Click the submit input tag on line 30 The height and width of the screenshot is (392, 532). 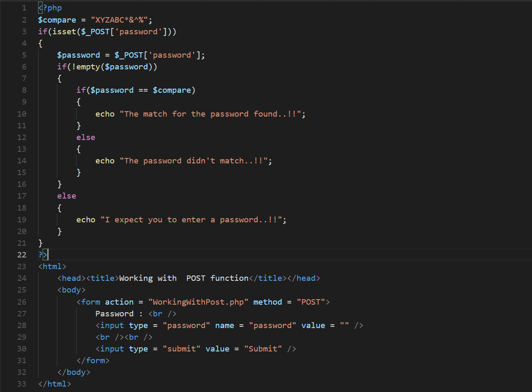[111, 349]
